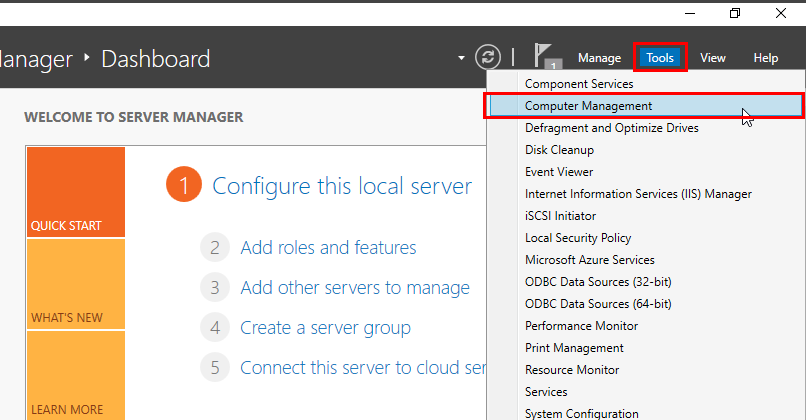806x420 pixels.
Task: Select Computer Management from Tools
Action: pyautogui.click(x=588, y=106)
